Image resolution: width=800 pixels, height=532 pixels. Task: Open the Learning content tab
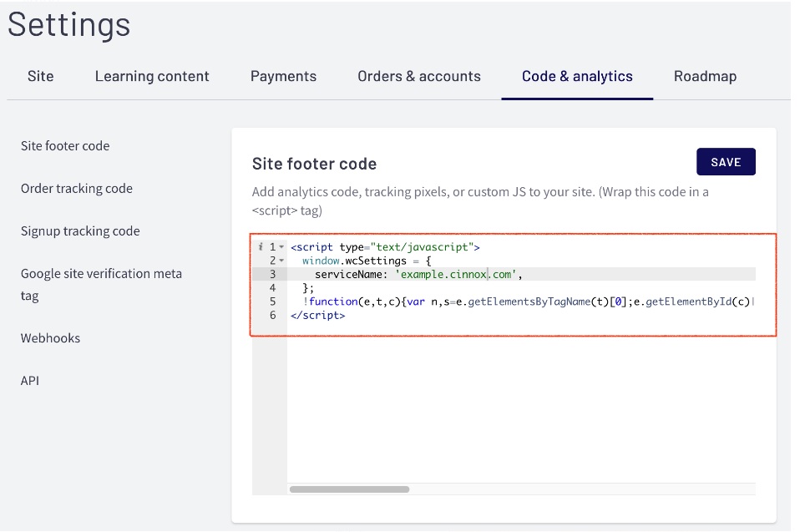(x=152, y=76)
